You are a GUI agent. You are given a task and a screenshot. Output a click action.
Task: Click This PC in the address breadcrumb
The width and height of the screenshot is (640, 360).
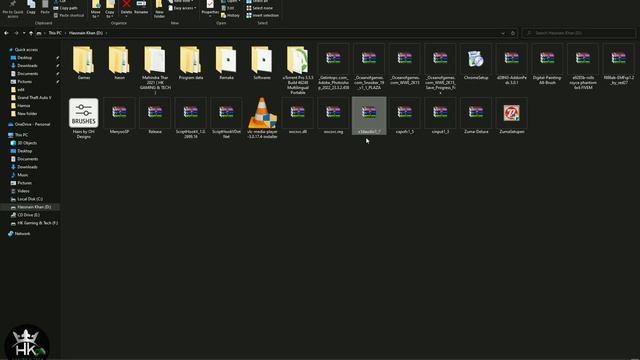coord(55,33)
